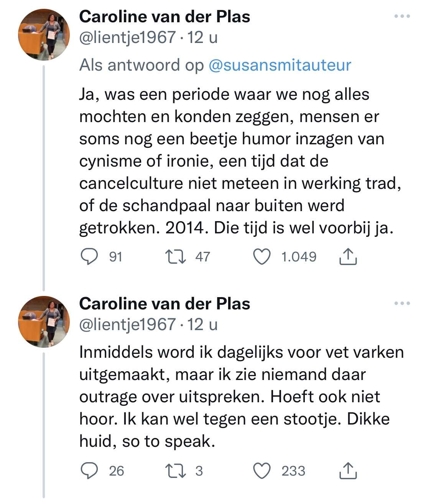431x504 pixels.
Task: Open Caroline van der Plas name in first tweet
Action: (165, 17)
